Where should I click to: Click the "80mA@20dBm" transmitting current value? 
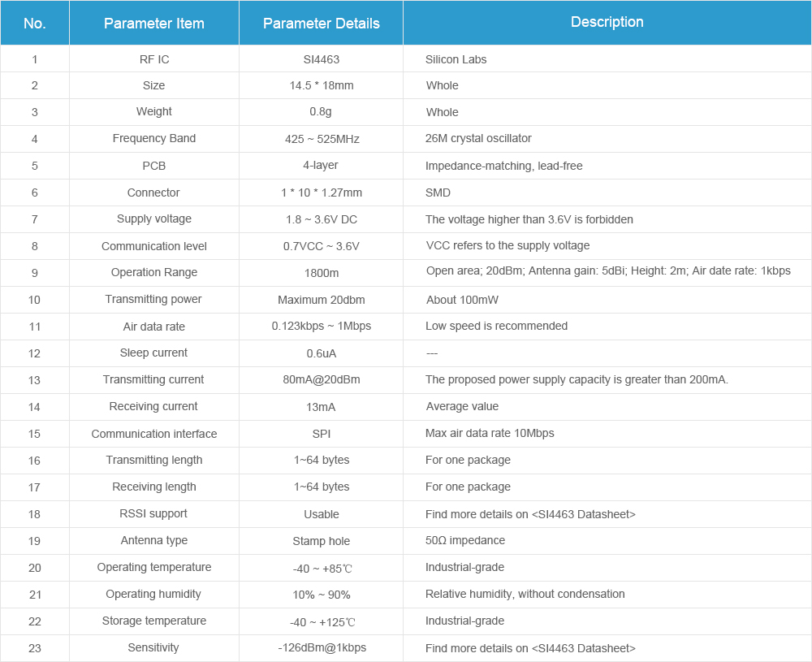[x=322, y=380]
